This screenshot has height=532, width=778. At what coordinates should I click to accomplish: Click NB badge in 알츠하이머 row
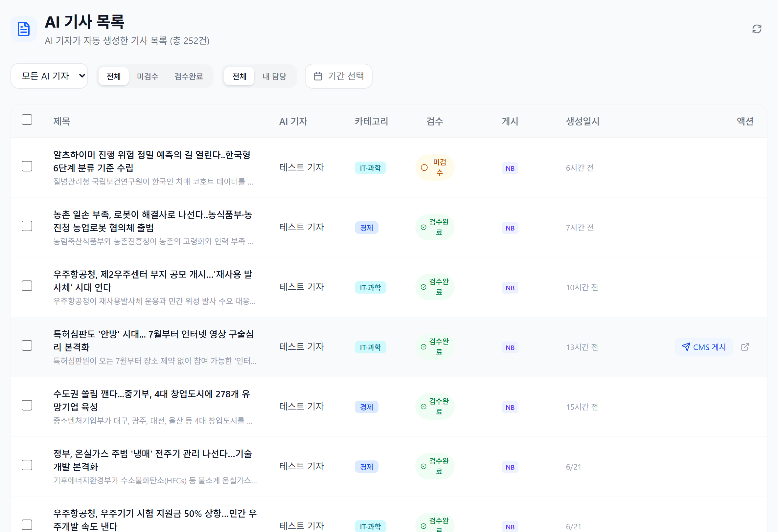pos(510,168)
